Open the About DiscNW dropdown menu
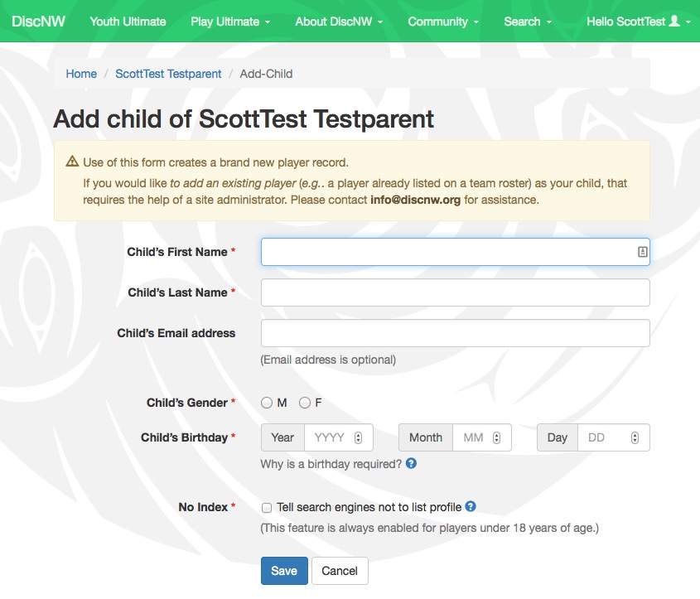Screen dimensions: 700x599 pos(339,22)
